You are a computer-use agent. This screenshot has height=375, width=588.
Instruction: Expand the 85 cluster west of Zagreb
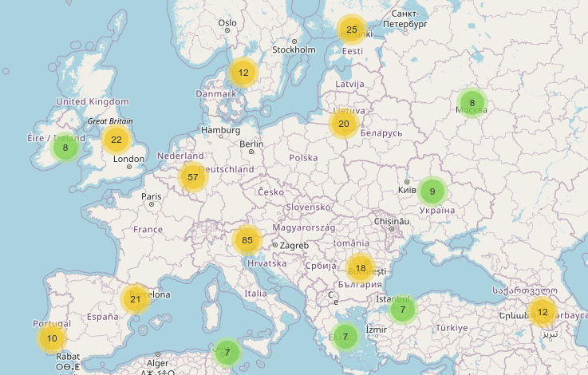pos(247,240)
